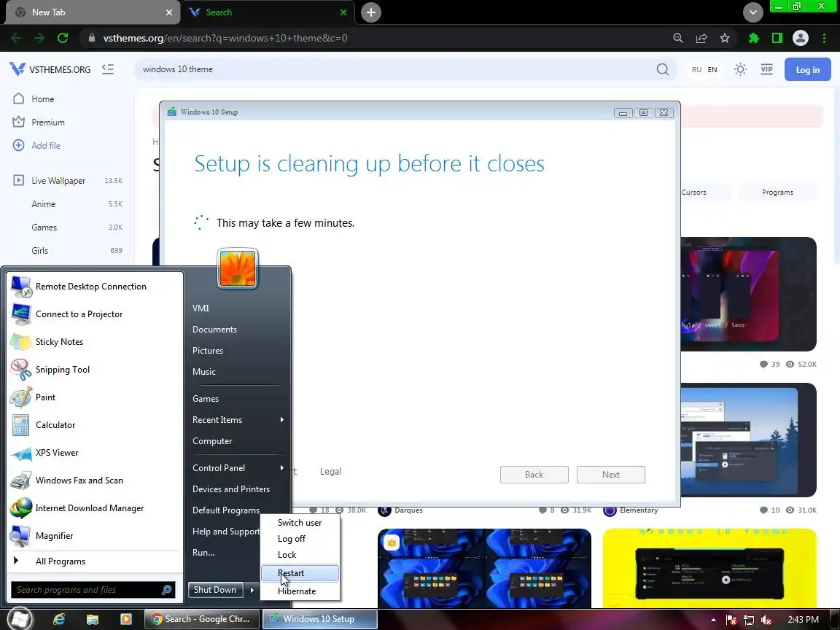Open Chrome extensions puzzle icon

[x=754, y=38]
